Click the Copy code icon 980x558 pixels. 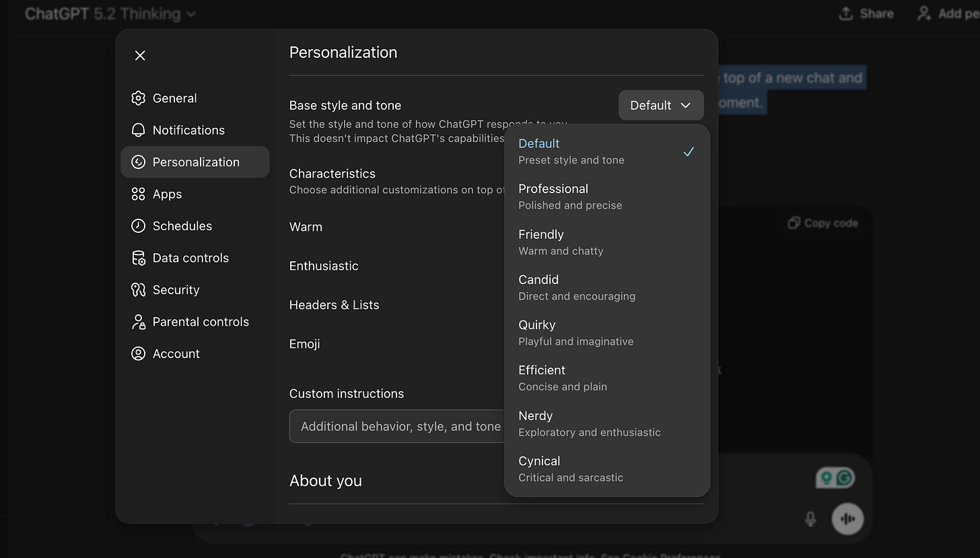794,223
